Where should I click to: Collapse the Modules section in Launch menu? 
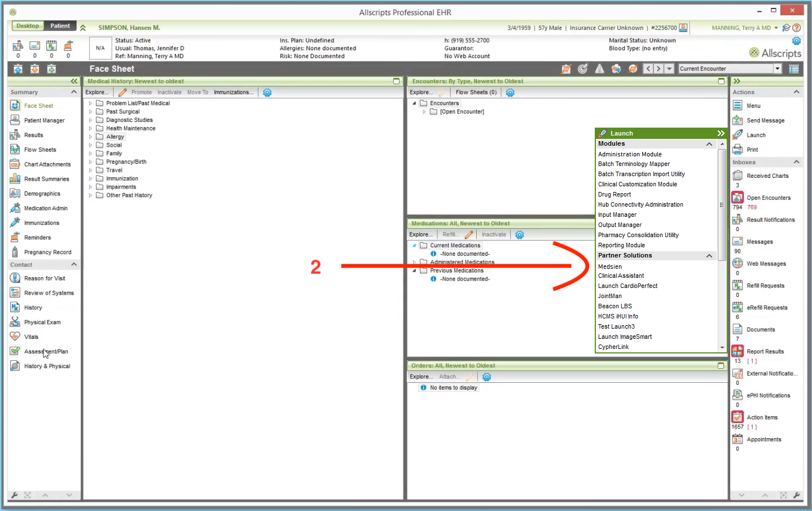[x=709, y=143]
